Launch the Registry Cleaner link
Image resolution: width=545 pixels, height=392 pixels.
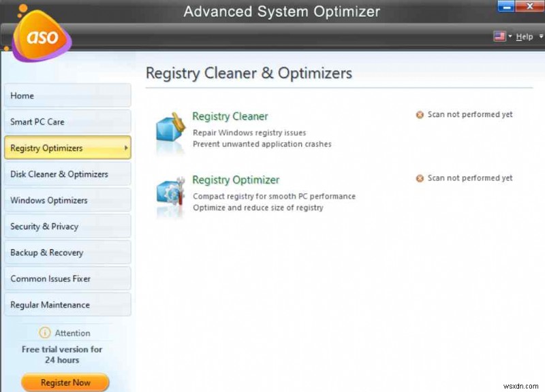[230, 116]
